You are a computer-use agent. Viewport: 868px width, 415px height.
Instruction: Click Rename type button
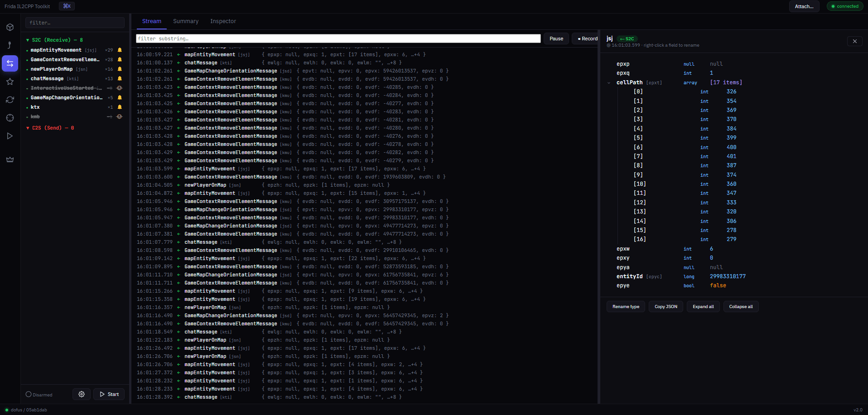point(626,307)
